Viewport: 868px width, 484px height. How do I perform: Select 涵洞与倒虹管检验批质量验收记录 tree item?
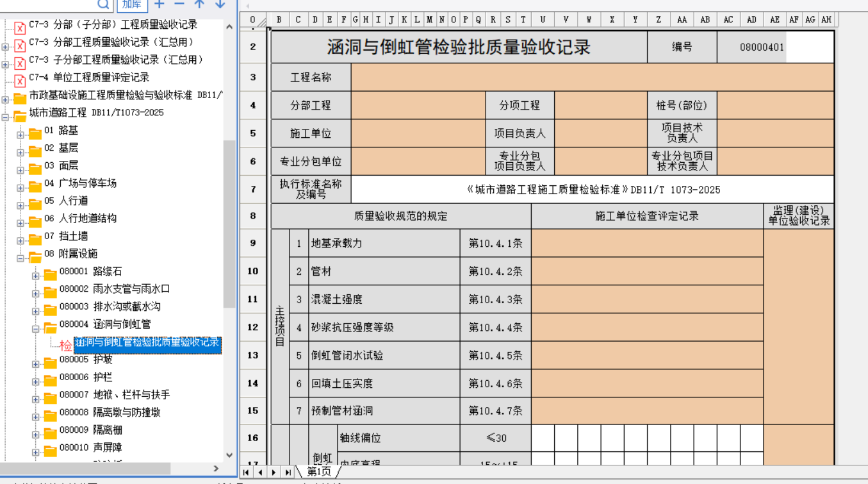coord(147,344)
